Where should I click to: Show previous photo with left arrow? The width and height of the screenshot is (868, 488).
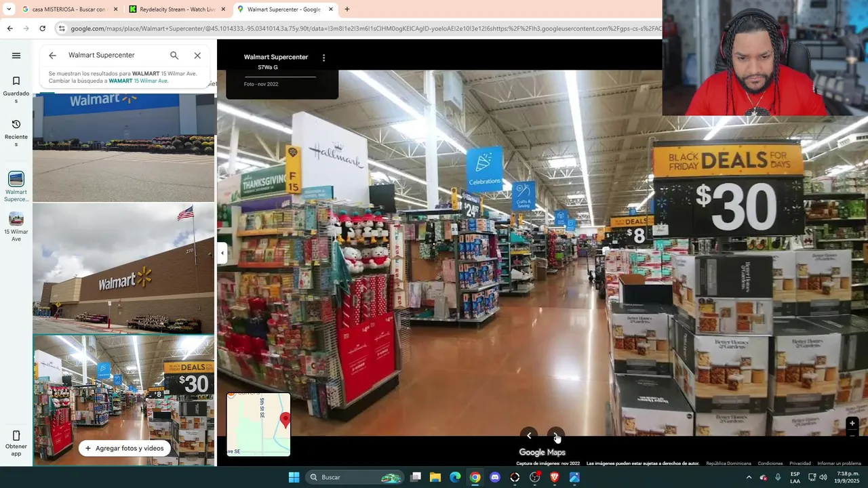pyautogui.click(x=529, y=436)
